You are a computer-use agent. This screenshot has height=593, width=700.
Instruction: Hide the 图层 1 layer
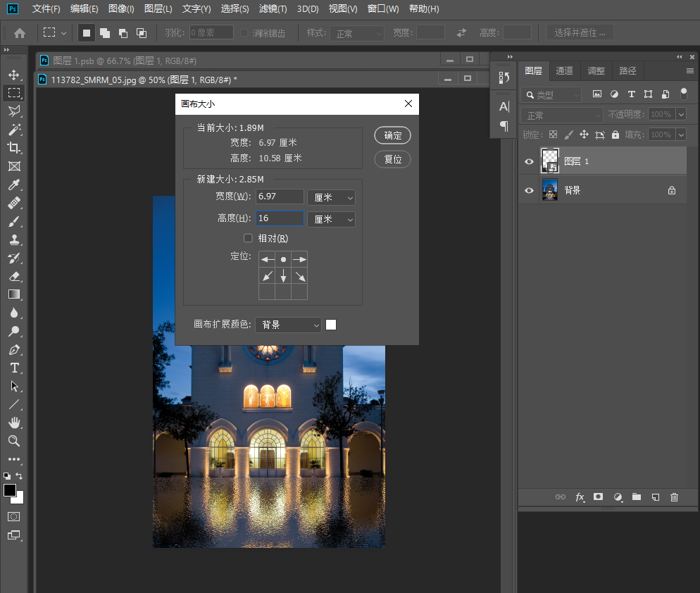(x=529, y=162)
